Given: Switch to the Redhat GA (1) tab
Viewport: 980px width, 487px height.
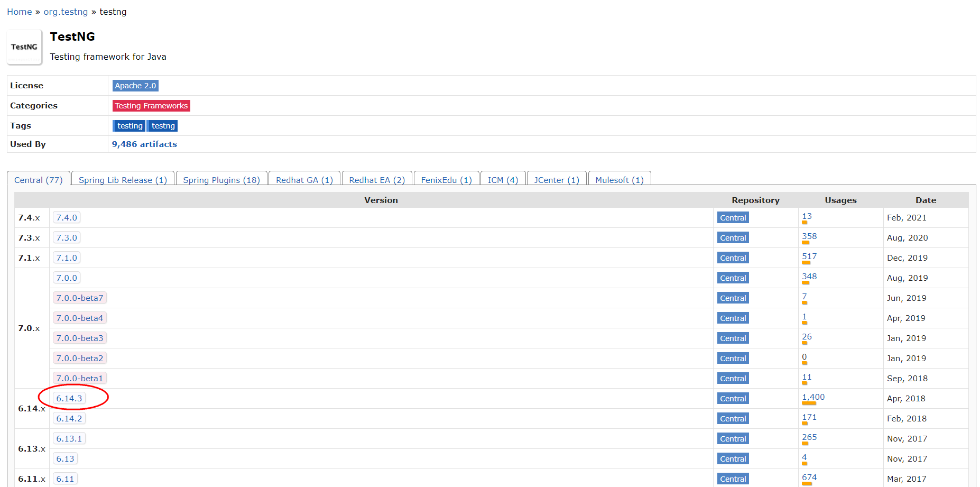Looking at the screenshot, I should 304,180.
